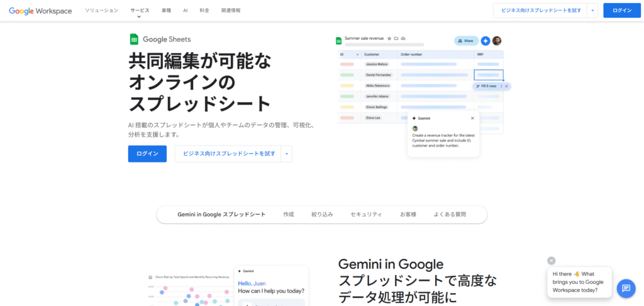The width and height of the screenshot is (644, 306).
Task: Click the small user avatar inside the Gemini card
Action: click(415, 128)
